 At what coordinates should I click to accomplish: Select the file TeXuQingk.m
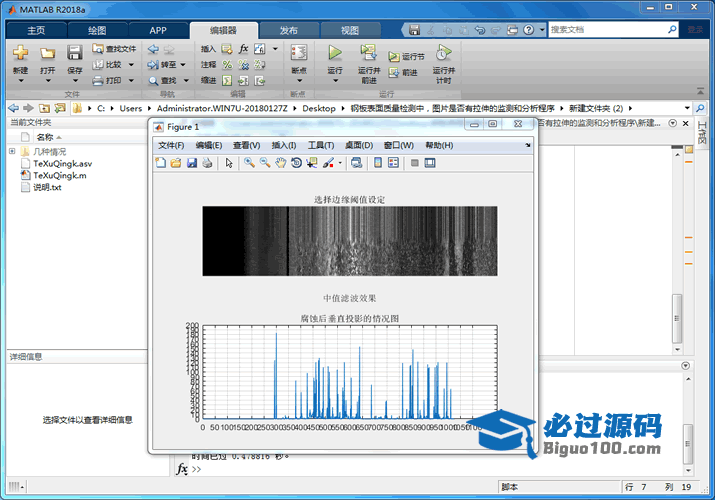[60, 175]
